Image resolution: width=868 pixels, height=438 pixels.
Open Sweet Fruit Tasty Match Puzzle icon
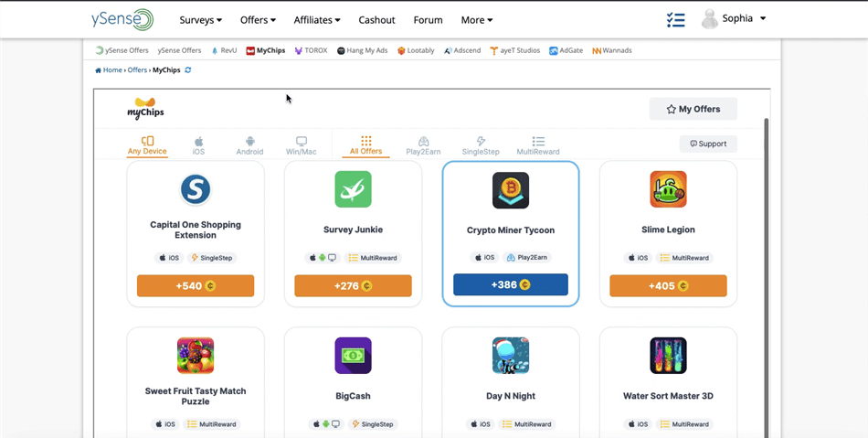tap(196, 356)
